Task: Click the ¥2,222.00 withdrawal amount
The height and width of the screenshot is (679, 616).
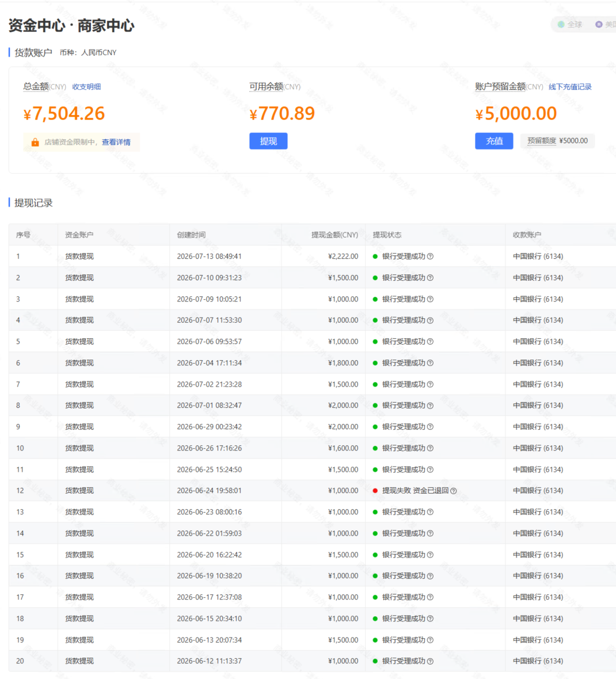Action: point(343,257)
